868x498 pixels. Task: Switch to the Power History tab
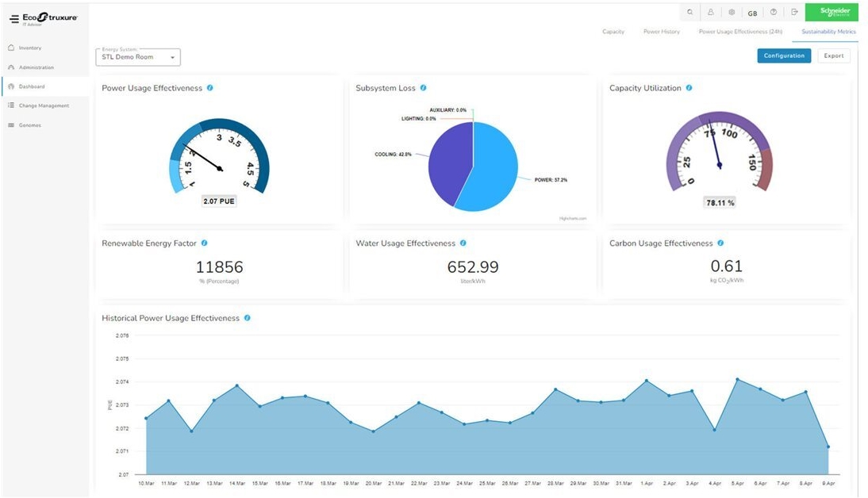point(661,32)
